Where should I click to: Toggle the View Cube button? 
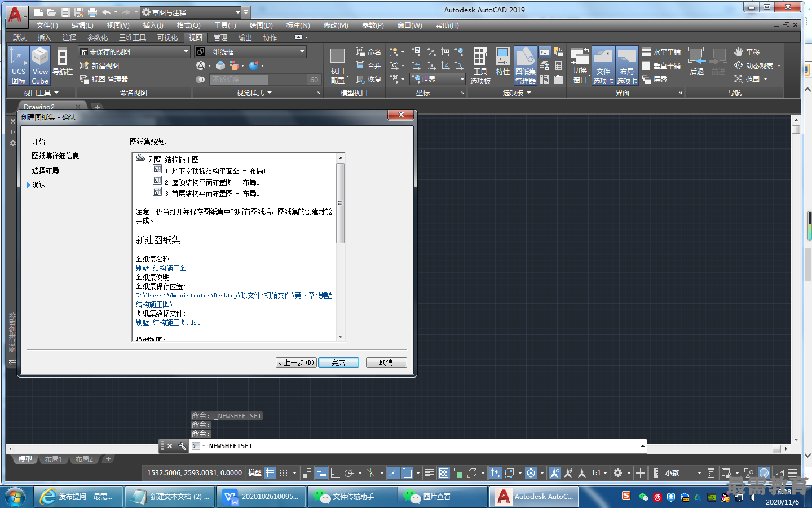pos(40,65)
